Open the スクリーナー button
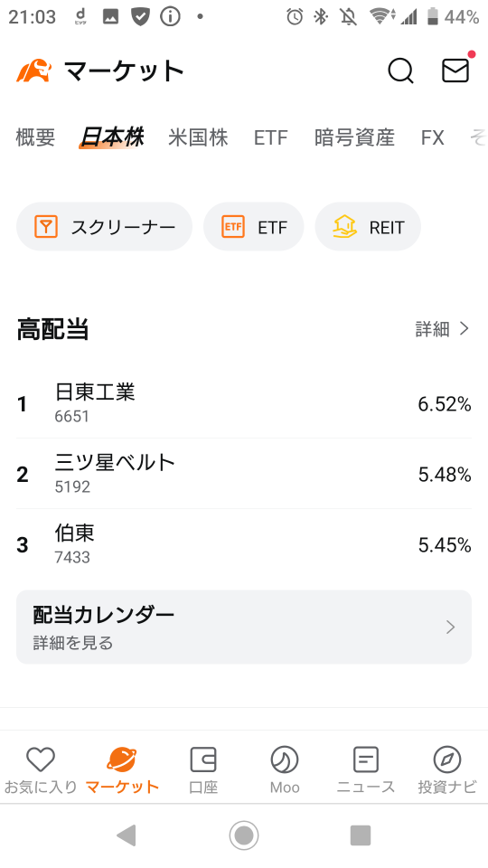 coord(104,227)
